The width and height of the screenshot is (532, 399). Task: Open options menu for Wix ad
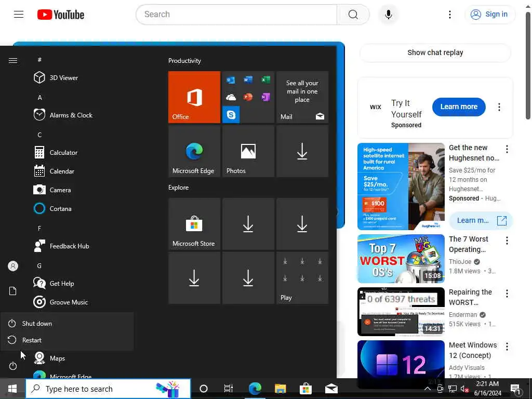coord(499,107)
